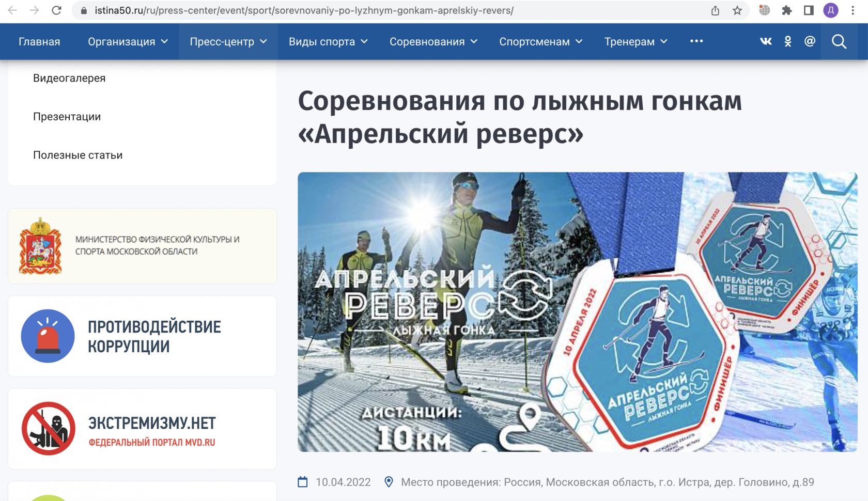Screen dimensions: 868x501
Task: Open the VK social network icon
Action: (x=766, y=41)
